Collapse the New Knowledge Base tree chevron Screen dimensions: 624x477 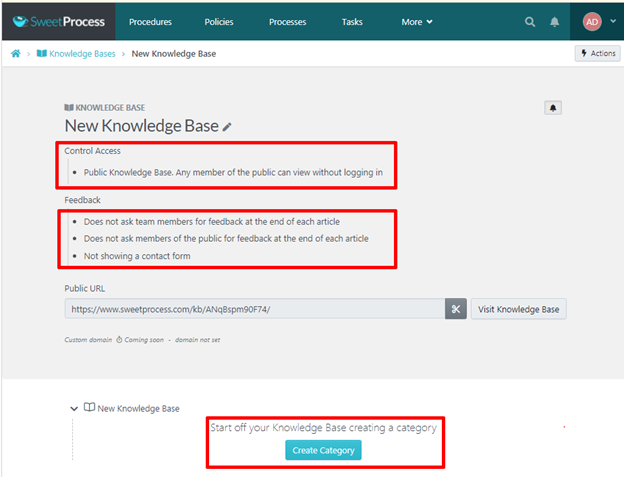(74, 409)
